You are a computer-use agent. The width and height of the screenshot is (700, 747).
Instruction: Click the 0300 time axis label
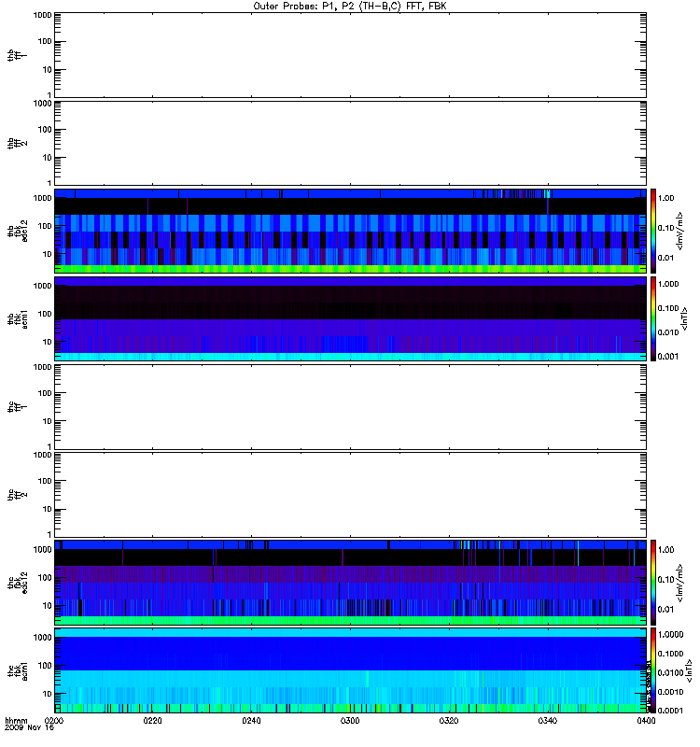pyautogui.click(x=350, y=721)
